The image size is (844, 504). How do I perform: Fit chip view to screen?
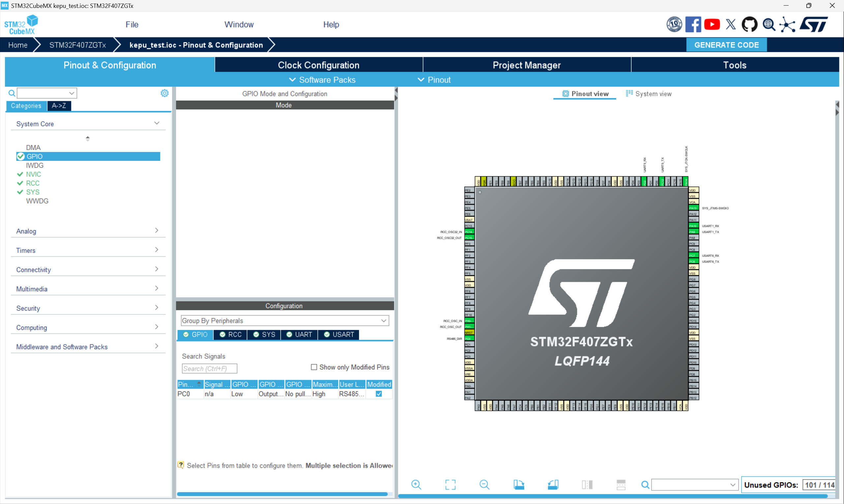tap(450, 485)
